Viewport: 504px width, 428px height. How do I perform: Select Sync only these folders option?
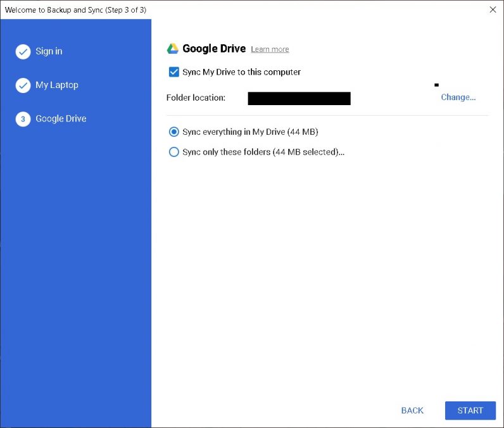pos(174,152)
